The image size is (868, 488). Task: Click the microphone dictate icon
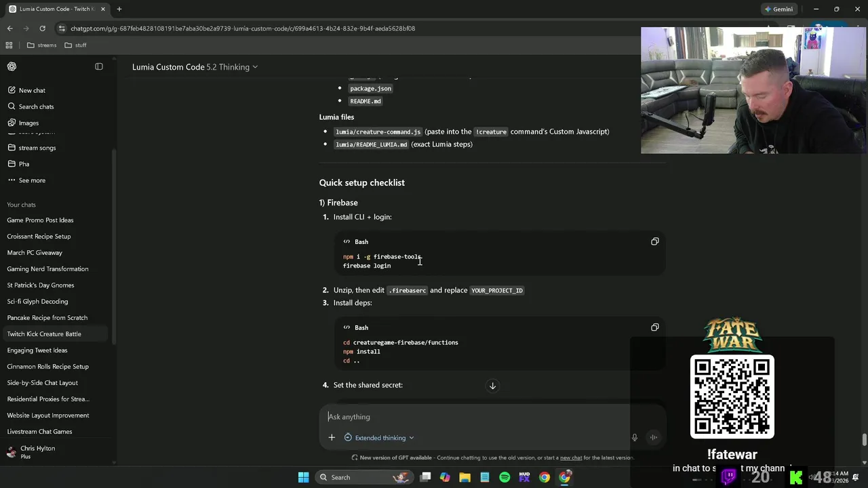pos(635,438)
